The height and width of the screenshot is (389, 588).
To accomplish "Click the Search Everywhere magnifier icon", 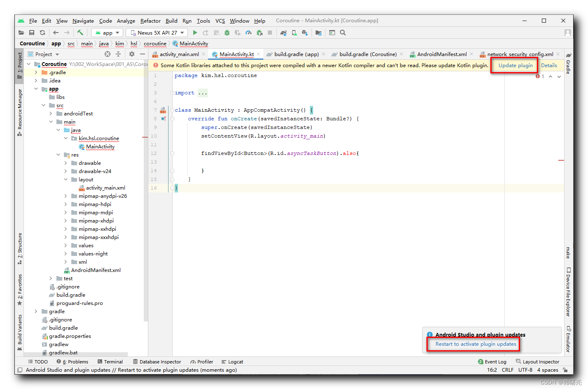I will (342, 33).
